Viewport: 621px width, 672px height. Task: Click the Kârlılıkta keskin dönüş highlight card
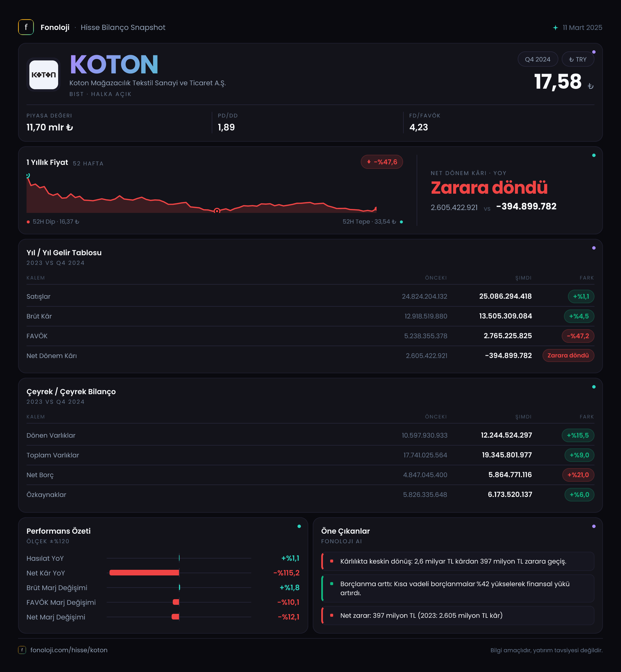click(458, 561)
